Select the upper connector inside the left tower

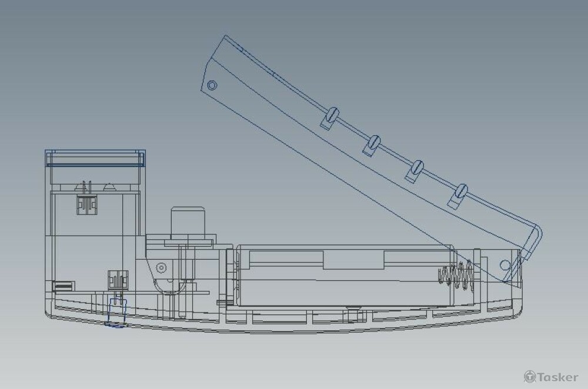[87, 204]
